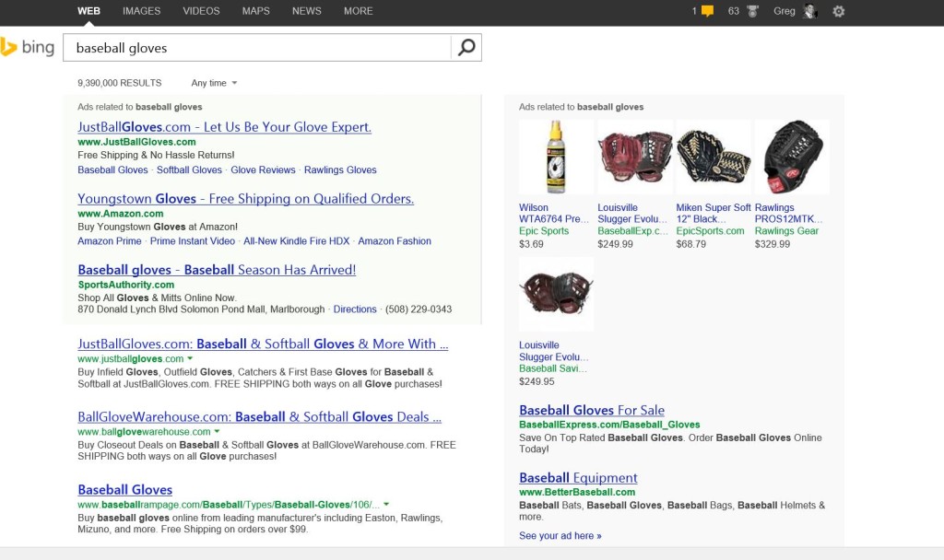Click the $249.99 Louisville Slugger glove thumbnail

634,157
